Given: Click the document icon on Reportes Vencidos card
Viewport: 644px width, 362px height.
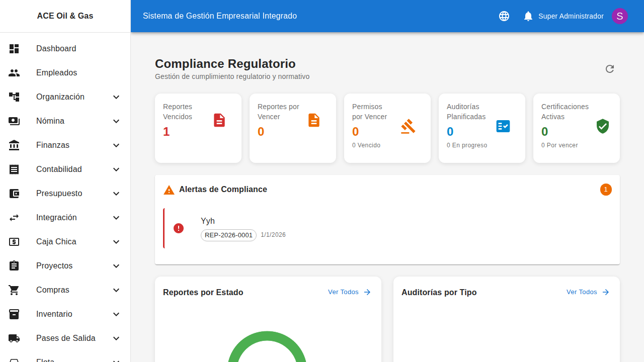Looking at the screenshot, I should (219, 120).
